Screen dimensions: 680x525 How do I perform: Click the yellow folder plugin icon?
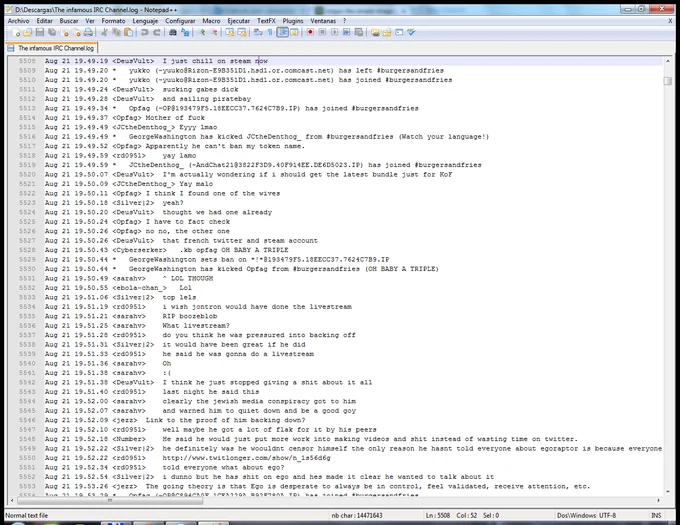(387, 32)
